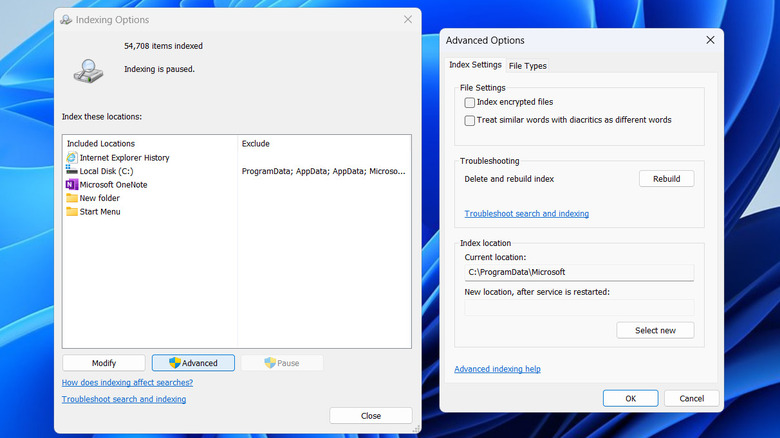Select the New folder icon
This screenshot has height=438, width=780.
click(x=72, y=198)
